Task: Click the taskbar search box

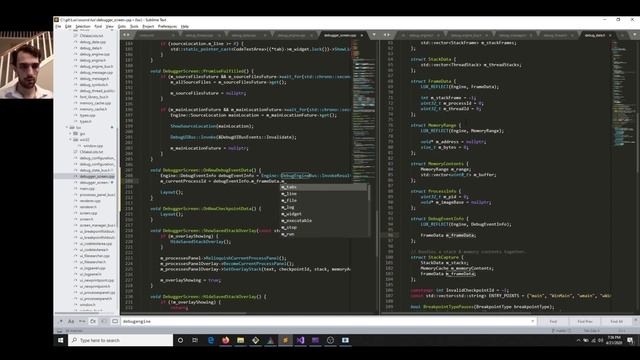Action: (x=120, y=340)
